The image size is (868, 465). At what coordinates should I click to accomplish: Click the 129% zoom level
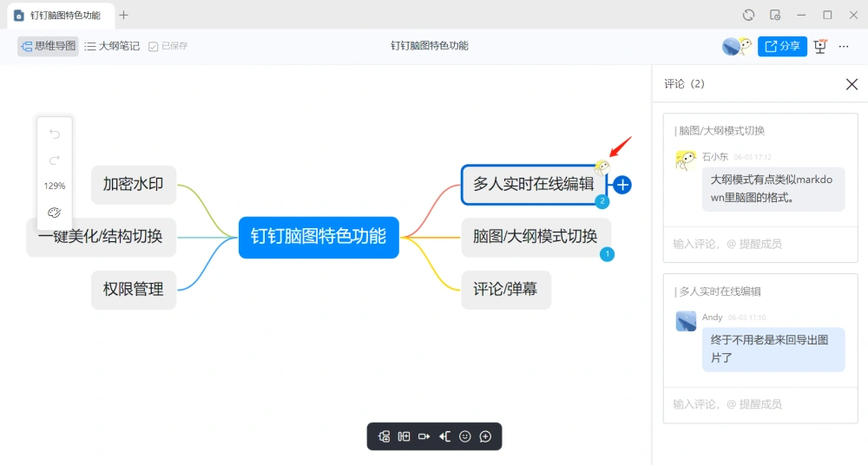[54, 186]
